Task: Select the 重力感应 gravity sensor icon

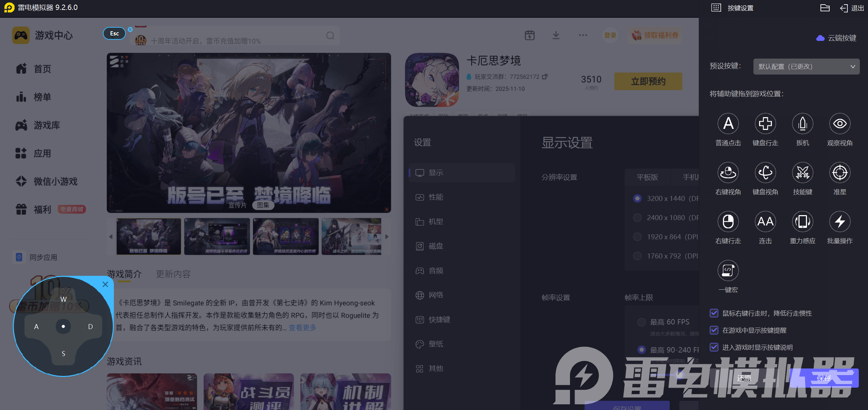Action: (x=802, y=222)
